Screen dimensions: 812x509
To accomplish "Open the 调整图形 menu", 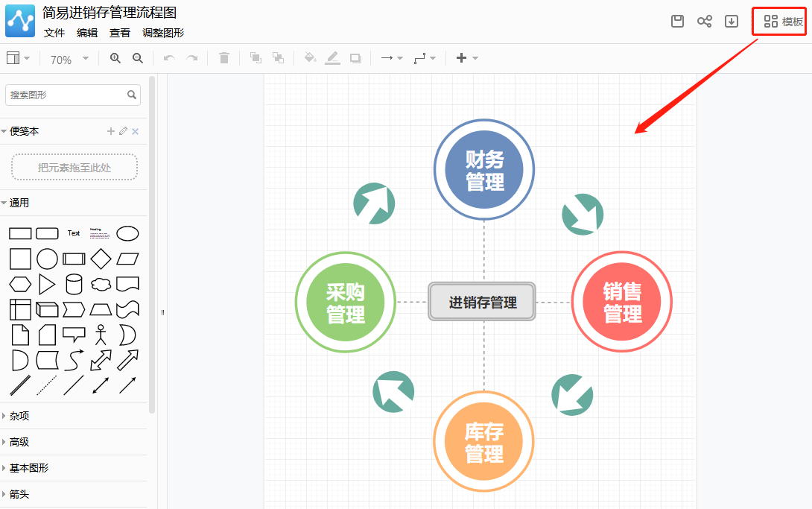I will click(x=163, y=33).
